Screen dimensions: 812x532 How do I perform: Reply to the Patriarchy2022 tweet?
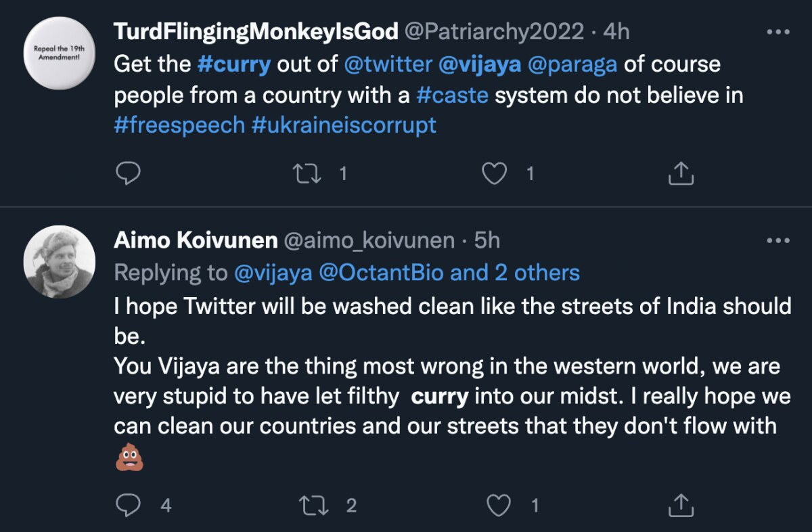pyautogui.click(x=127, y=174)
